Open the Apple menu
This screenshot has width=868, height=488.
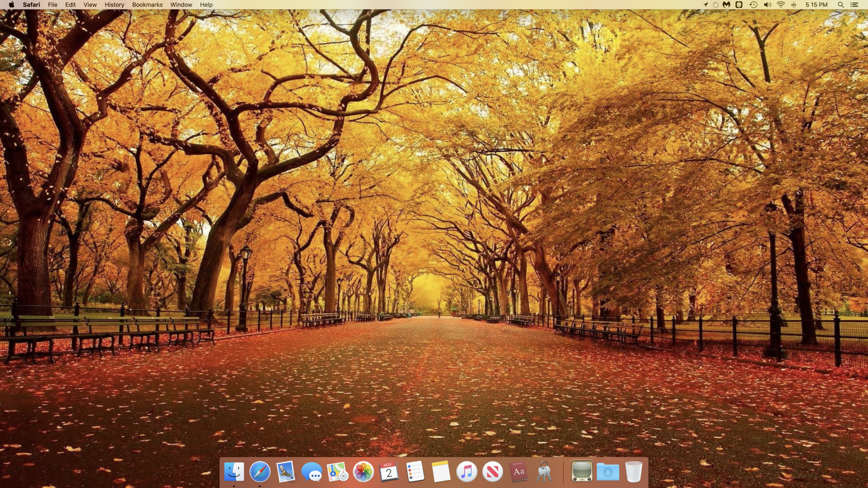(x=11, y=5)
